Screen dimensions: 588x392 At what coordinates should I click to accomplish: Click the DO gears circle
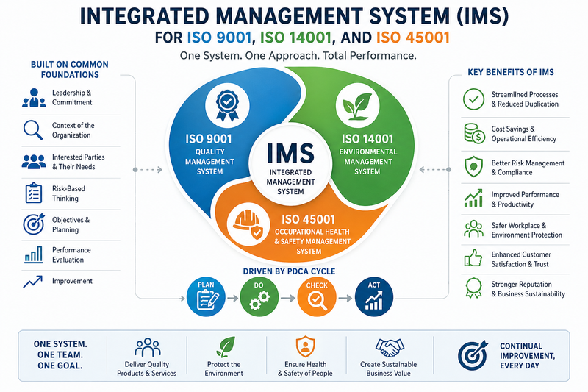point(259,297)
